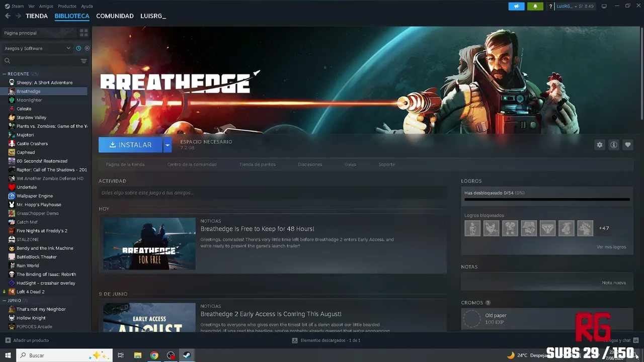This screenshot has width=644, height=362.
Task: Open advanced library filters
Action: [84, 61]
